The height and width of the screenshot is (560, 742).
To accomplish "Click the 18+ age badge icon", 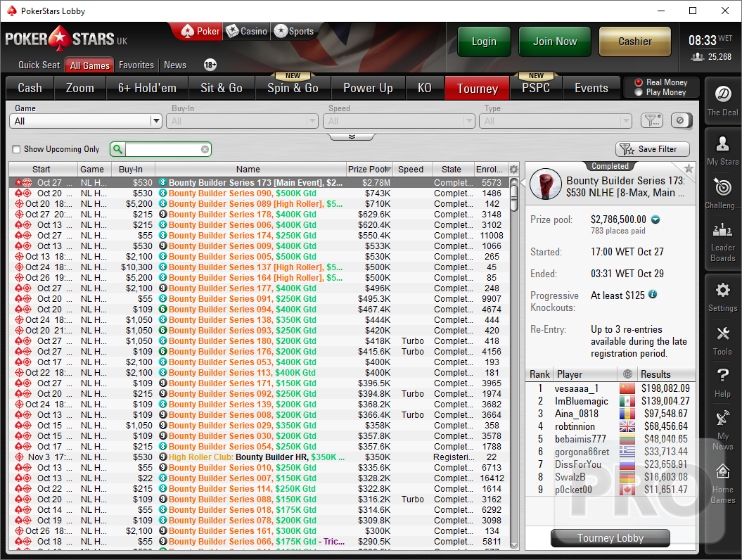I will click(210, 65).
